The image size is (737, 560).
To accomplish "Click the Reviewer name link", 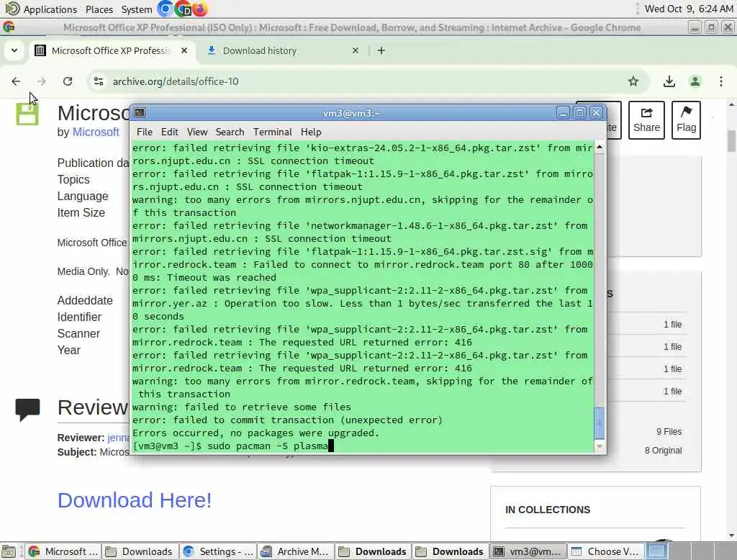I will [x=119, y=438].
